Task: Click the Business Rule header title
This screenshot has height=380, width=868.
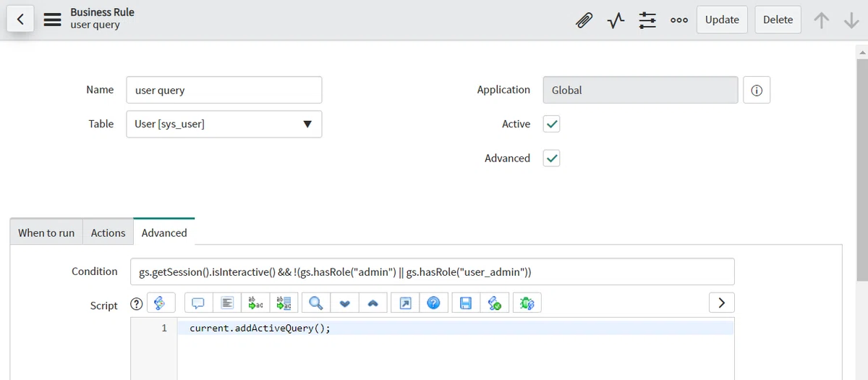Action: 102,12
